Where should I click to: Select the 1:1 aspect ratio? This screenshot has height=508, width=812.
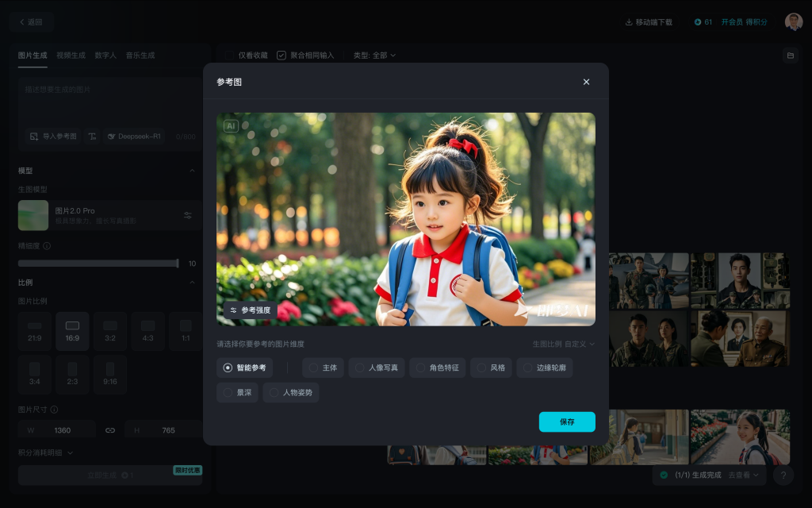186,331
